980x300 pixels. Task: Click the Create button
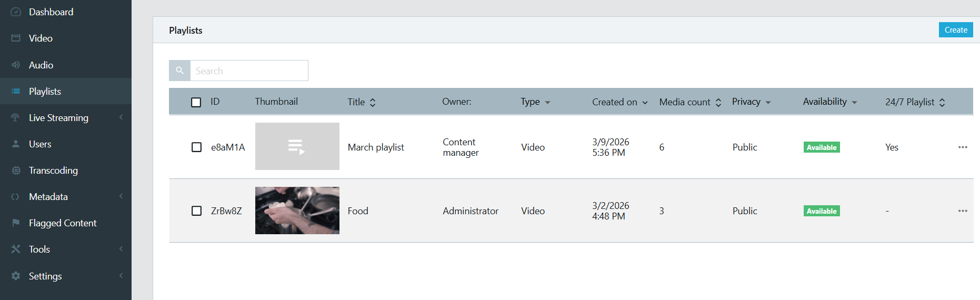coord(956,30)
